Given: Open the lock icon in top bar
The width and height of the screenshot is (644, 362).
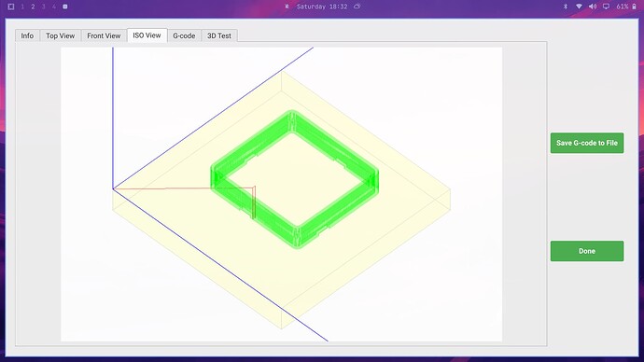Looking at the screenshot, I should click(x=634, y=7).
